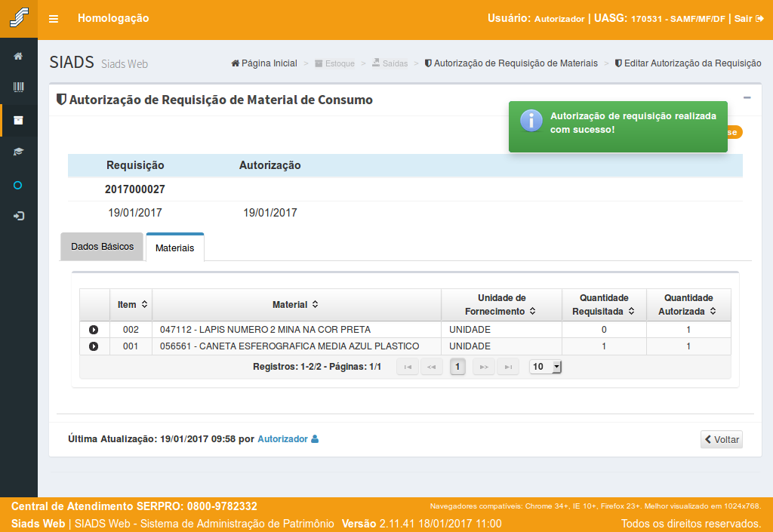Open the graduation cap sidebar icon
Image resolution: width=773 pixels, height=532 pixels.
[x=18, y=152]
